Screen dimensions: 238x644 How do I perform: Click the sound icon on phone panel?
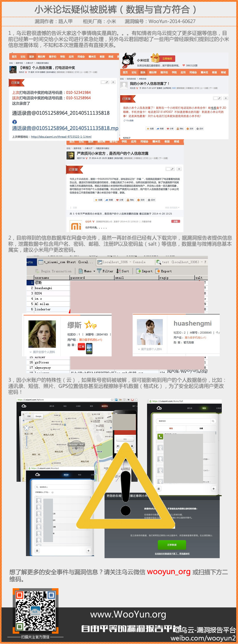point(118,446)
